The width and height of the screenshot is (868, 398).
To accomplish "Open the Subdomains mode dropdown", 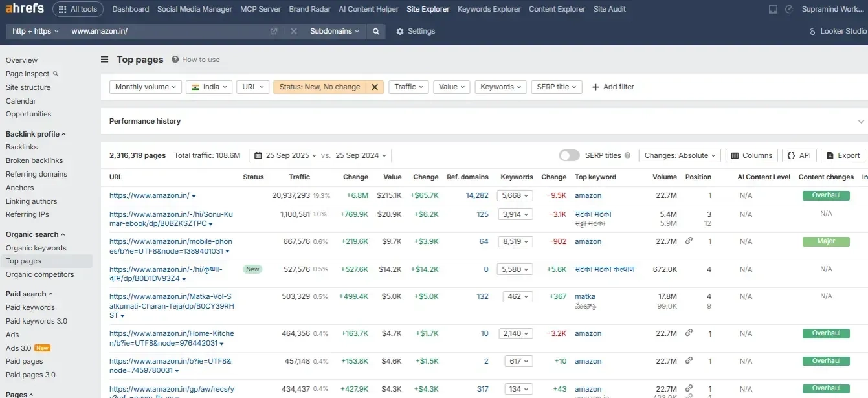I will click(334, 31).
